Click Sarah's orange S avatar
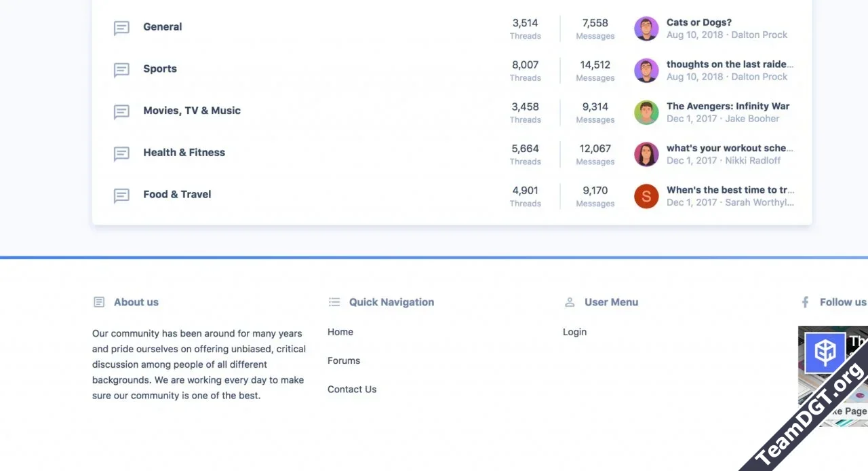The image size is (868, 471). [646, 196]
